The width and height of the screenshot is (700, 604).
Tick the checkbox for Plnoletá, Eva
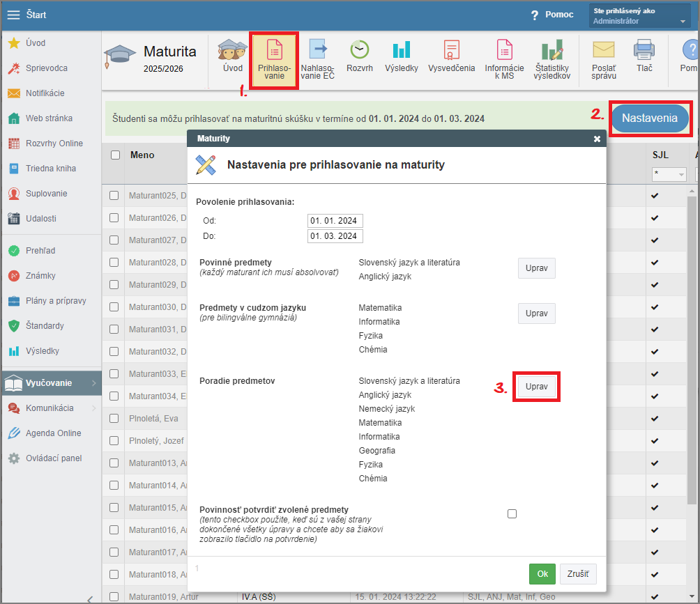pyautogui.click(x=114, y=419)
